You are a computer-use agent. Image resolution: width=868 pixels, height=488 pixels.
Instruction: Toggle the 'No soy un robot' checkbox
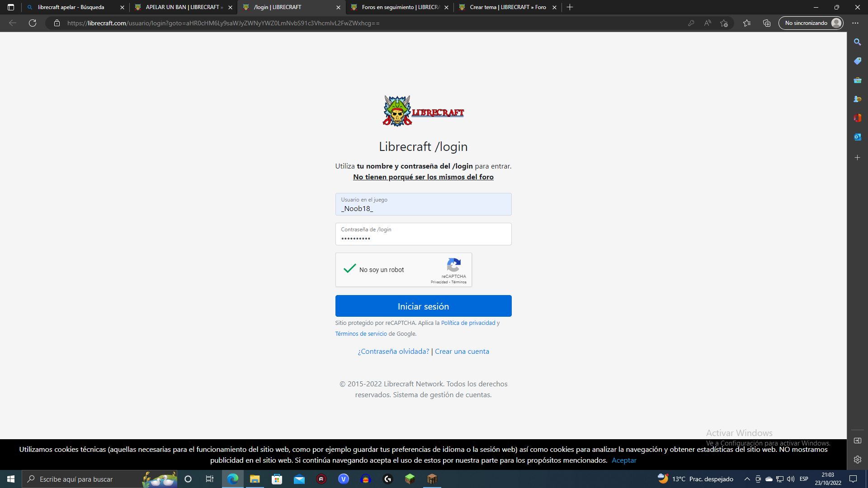pyautogui.click(x=350, y=269)
